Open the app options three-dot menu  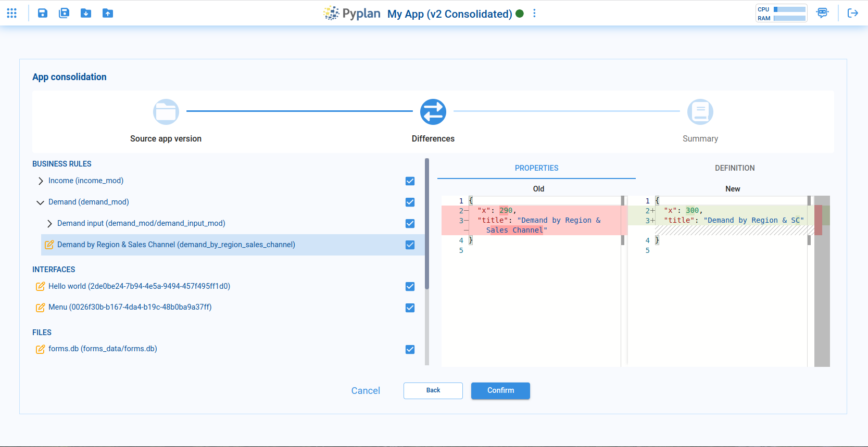pos(534,14)
